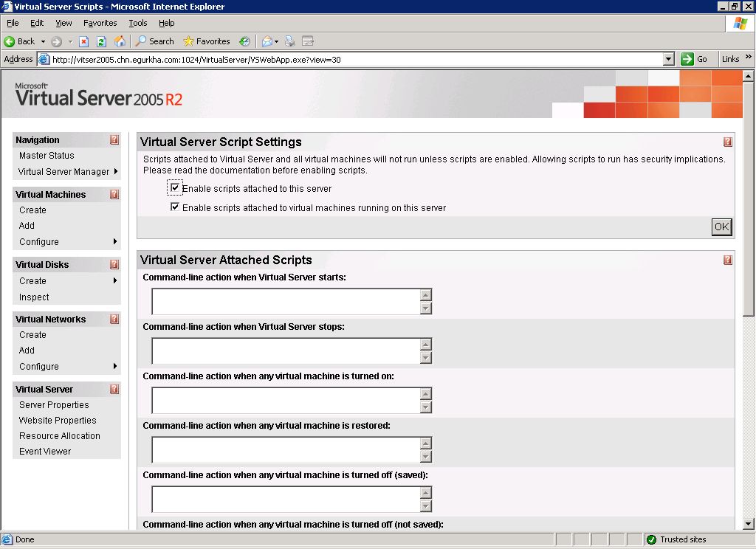
Task: Click the Home icon in toolbar
Action: coord(120,41)
